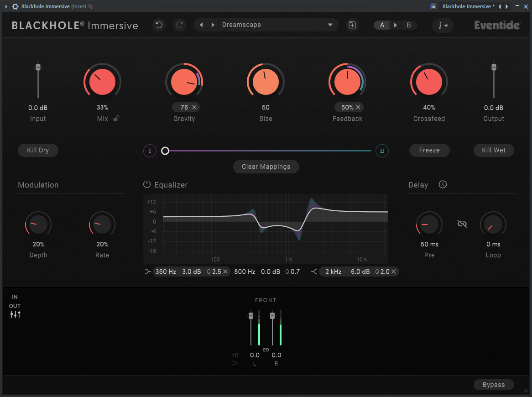Switch to the B comparison slot
The height and width of the screenshot is (397, 532).
click(409, 25)
